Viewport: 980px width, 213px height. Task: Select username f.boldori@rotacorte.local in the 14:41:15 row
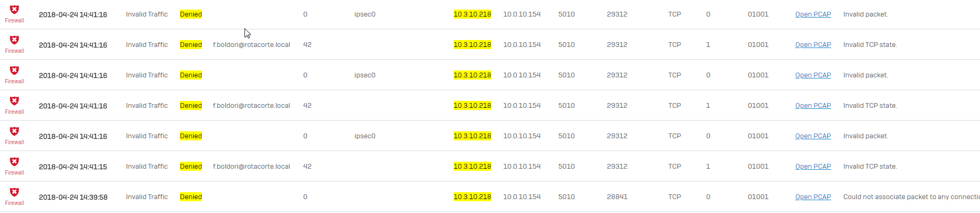pos(251,167)
